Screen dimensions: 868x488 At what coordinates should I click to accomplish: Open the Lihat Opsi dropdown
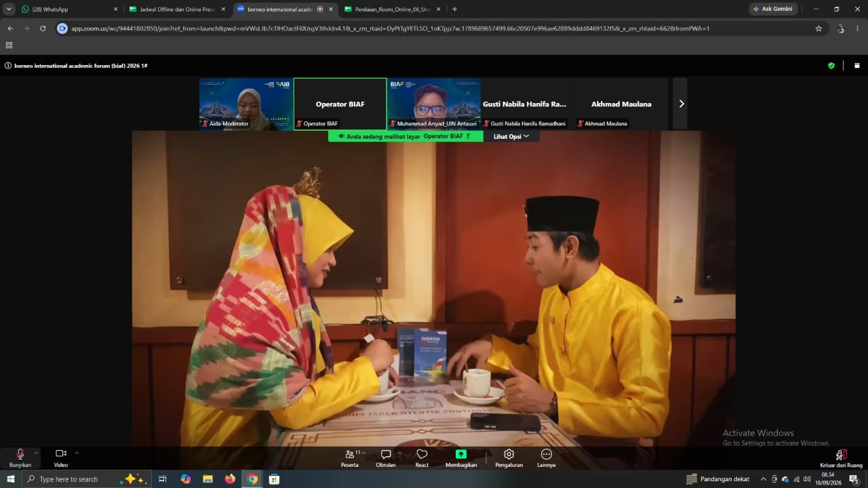pos(511,136)
